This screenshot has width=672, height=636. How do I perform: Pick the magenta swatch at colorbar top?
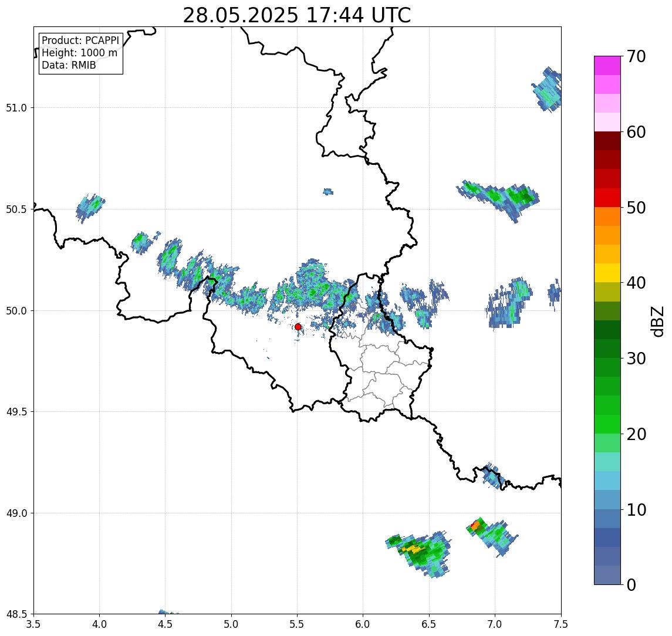pos(607,66)
